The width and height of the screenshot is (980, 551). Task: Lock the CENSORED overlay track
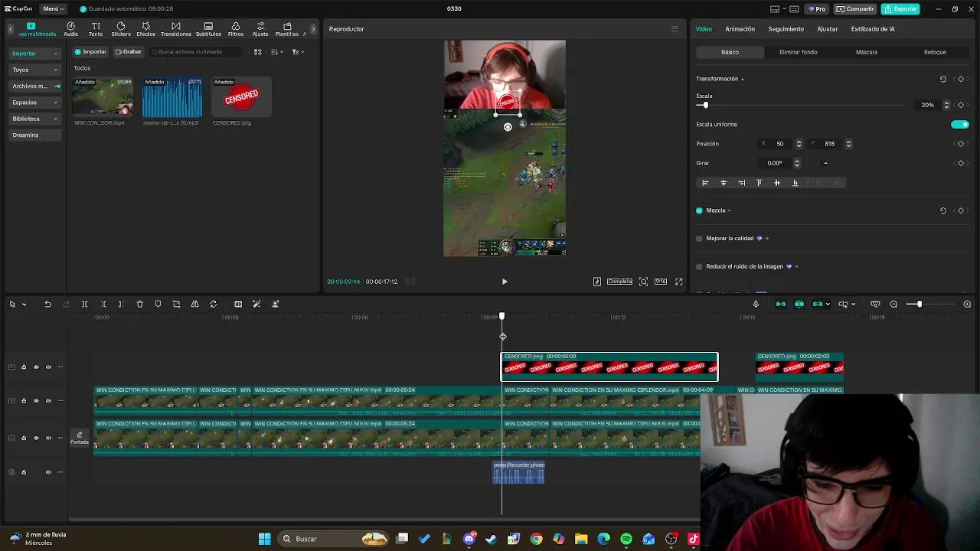click(23, 367)
